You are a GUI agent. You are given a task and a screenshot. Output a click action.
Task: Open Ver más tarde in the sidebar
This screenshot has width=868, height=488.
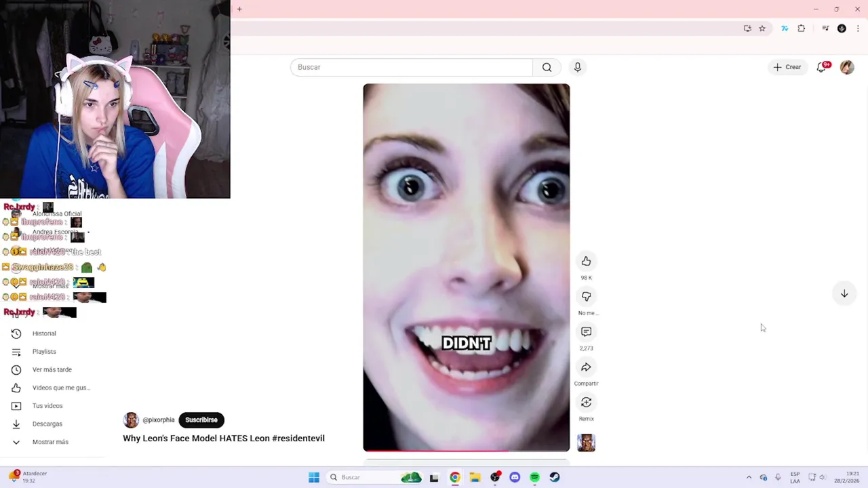53,369
